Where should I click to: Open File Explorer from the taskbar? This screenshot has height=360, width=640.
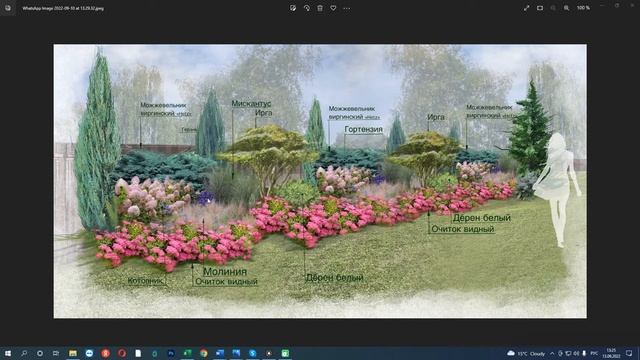(x=73, y=353)
